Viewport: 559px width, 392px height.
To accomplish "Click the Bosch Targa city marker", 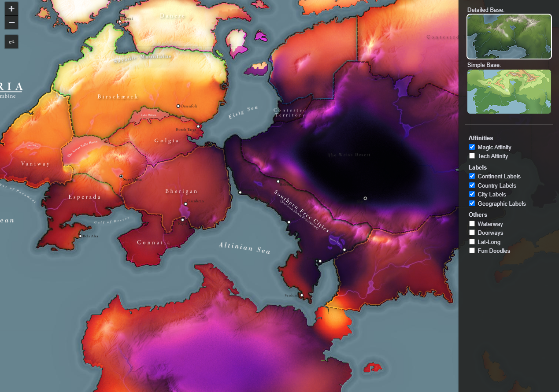I will click(x=199, y=126).
